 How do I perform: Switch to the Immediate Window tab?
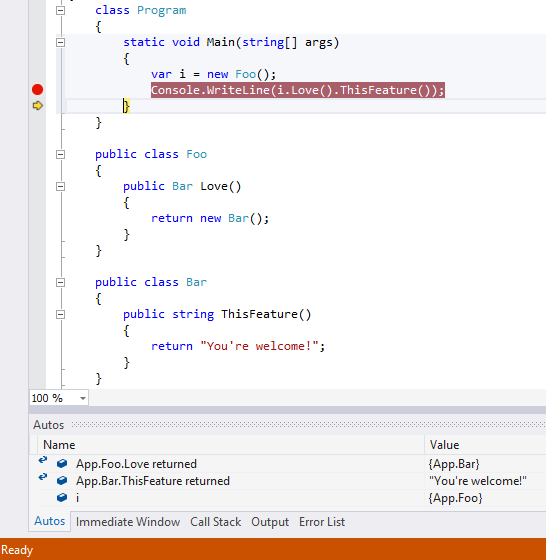(x=128, y=522)
